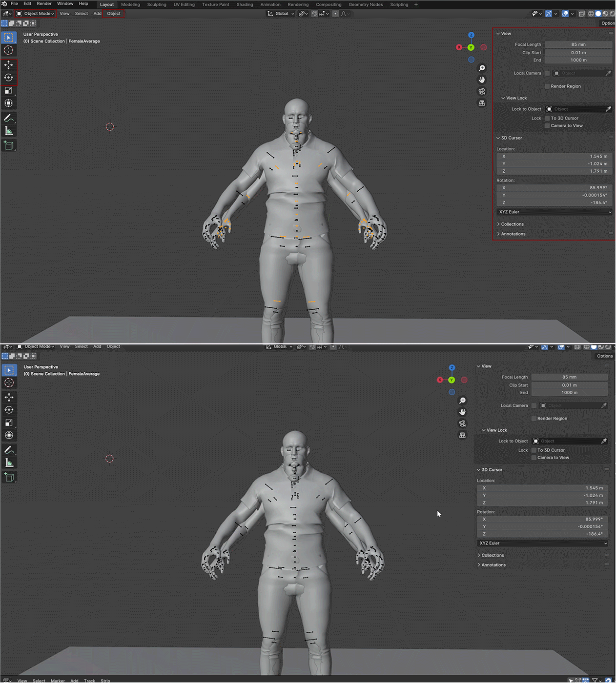This screenshot has height=683, width=616.
Task: Enable Render Region checkbox in upper panel
Action: click(x=547, y=86)
